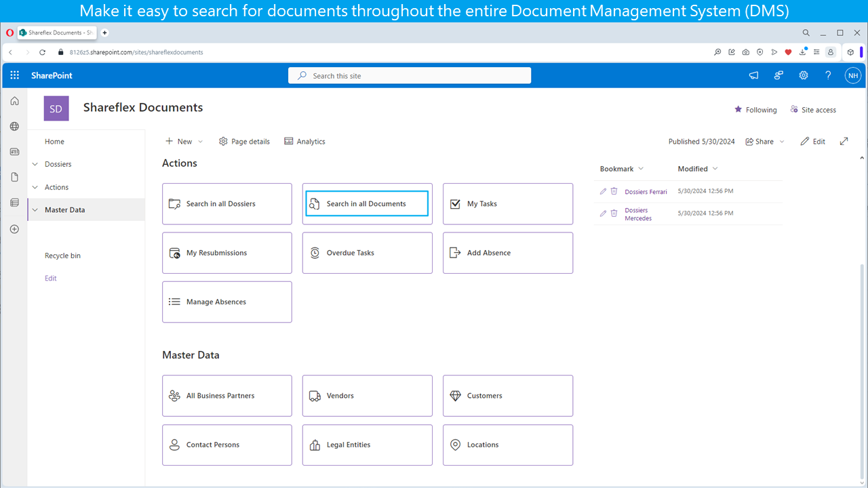Select Home in the left navigation
The height and width of the screenshot is (488, 868).
[54, 142]
